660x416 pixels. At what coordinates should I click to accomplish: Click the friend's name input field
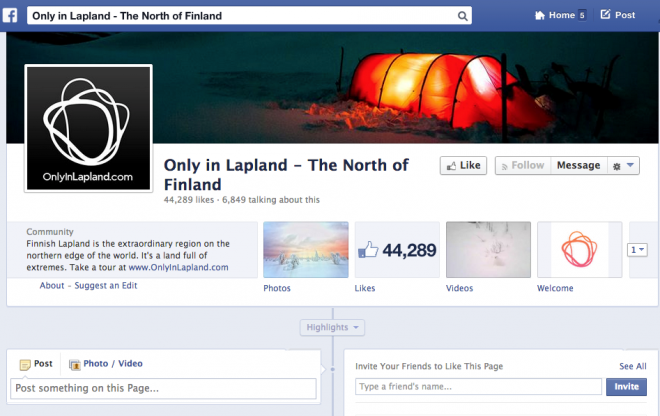coord(478,387)
